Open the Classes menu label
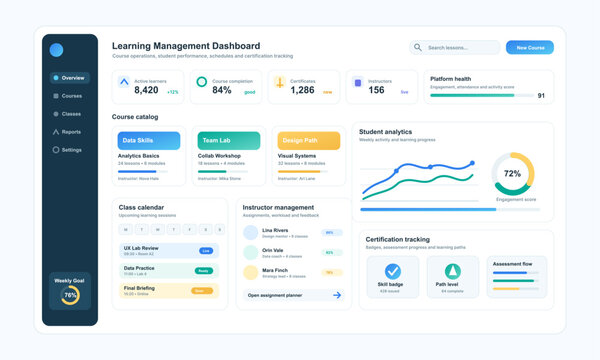600x360 pixels. click(71, 114)
